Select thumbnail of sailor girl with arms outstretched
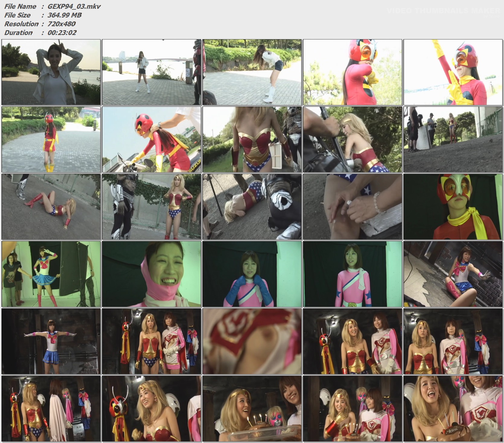Image resolution: width=504 pixels, height=443 pixels. [51, 341]
